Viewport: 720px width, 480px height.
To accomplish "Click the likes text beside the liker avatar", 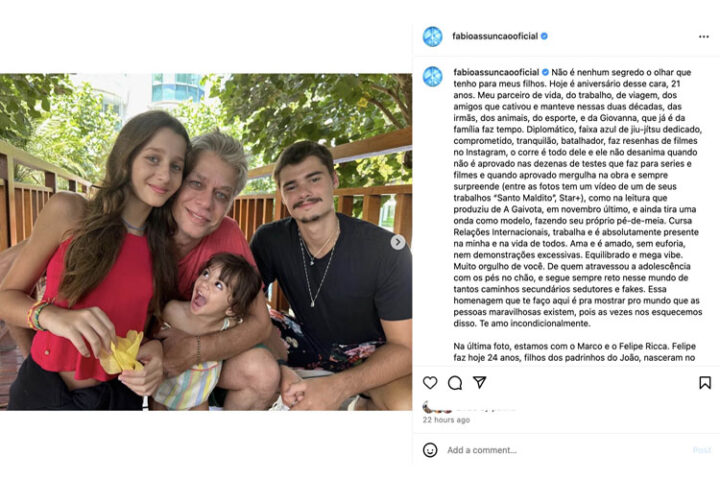I will click(x=486, y=408).
